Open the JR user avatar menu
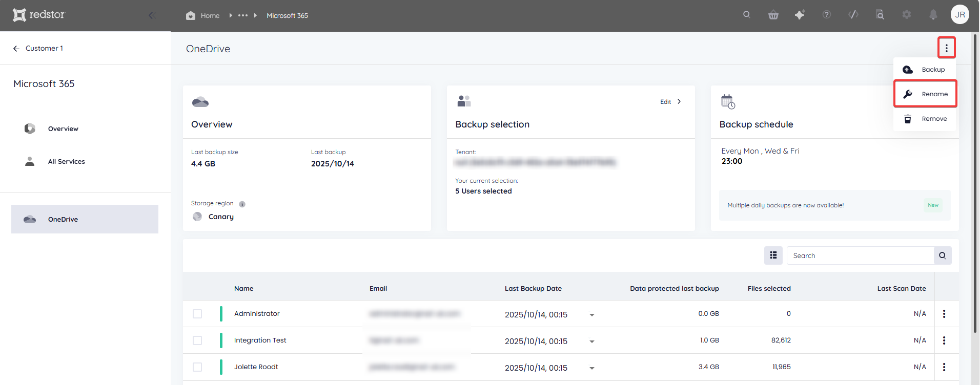The width and height of the screenshot is (980, 385). (x=960, y=14)
